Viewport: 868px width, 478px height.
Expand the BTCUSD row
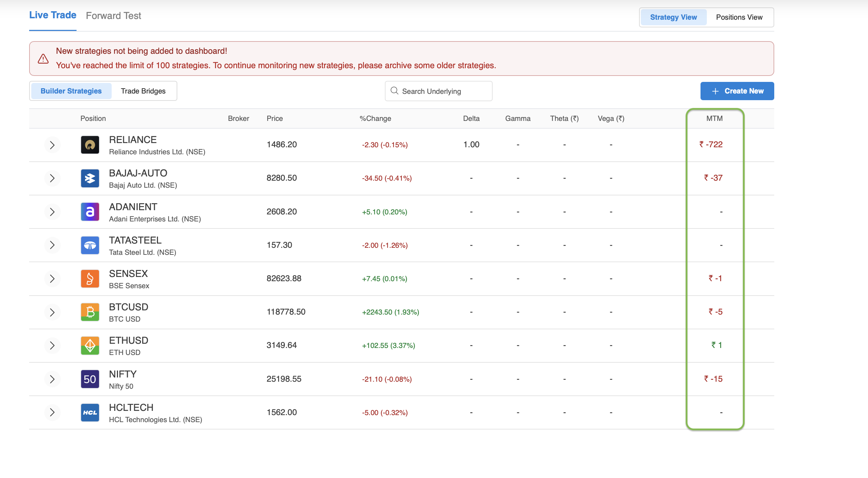click(x=52, y=312)
